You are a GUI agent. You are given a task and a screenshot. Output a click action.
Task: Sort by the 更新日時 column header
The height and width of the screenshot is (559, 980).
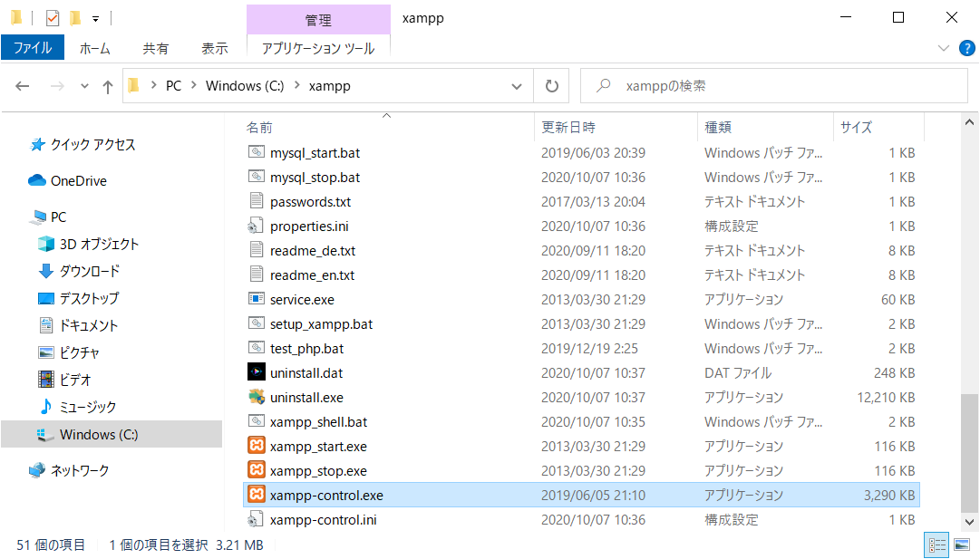pyautogui.click(x=568, y=128)
